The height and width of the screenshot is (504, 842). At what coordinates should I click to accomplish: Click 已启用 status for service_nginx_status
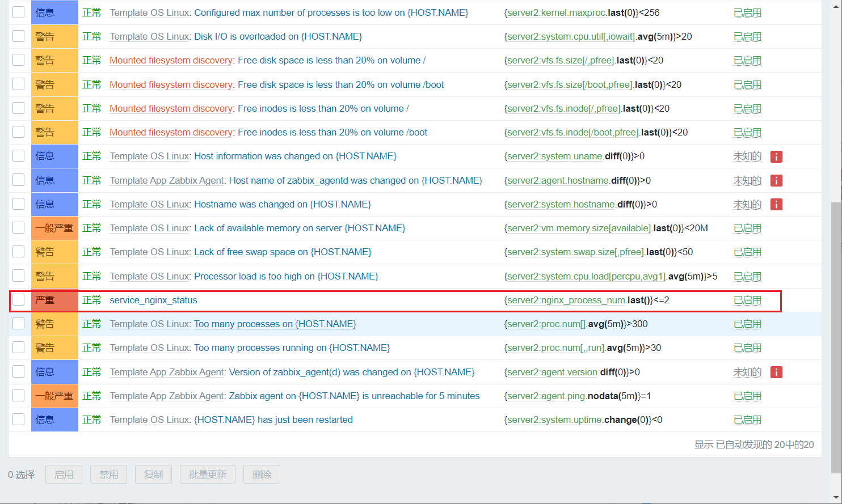click(747, 300)
